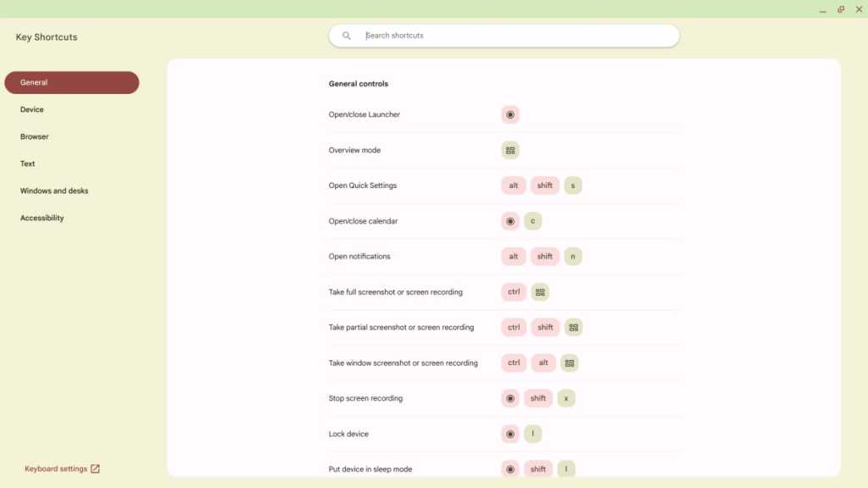The width and height of the screenshot is (868, 488).
Task: Click the ctrl key badge in window screenshot shortcut
Action: tap(513, 363)
